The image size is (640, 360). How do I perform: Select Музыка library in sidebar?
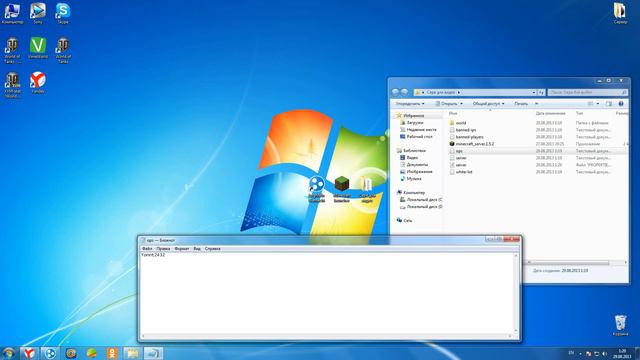(411, 178)
